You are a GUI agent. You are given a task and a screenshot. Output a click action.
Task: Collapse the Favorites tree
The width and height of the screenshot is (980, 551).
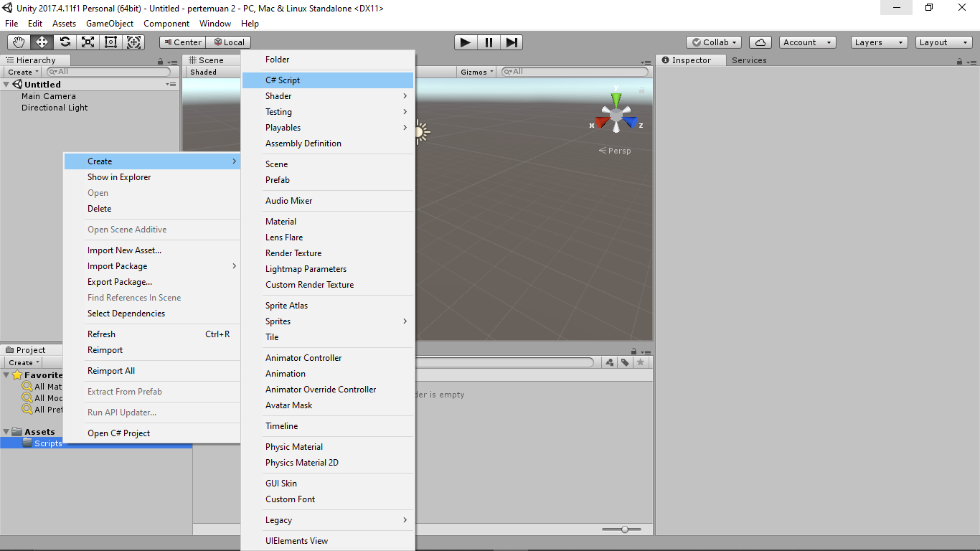[x=6, y=375]
